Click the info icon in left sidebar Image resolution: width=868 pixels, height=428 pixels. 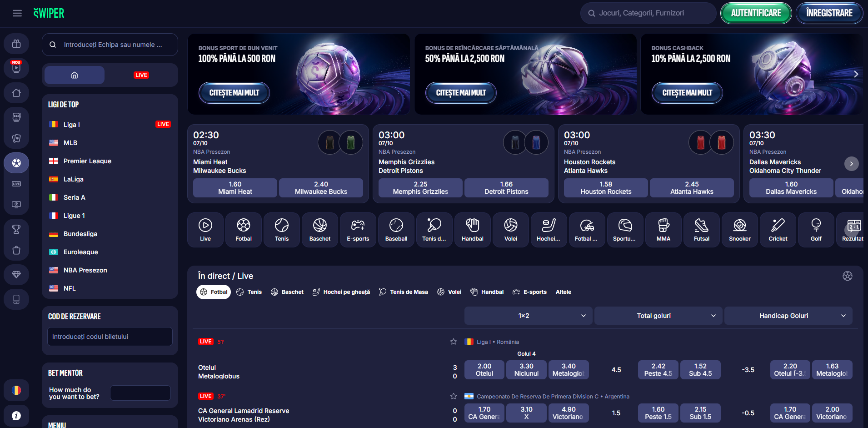coord(16,415)
